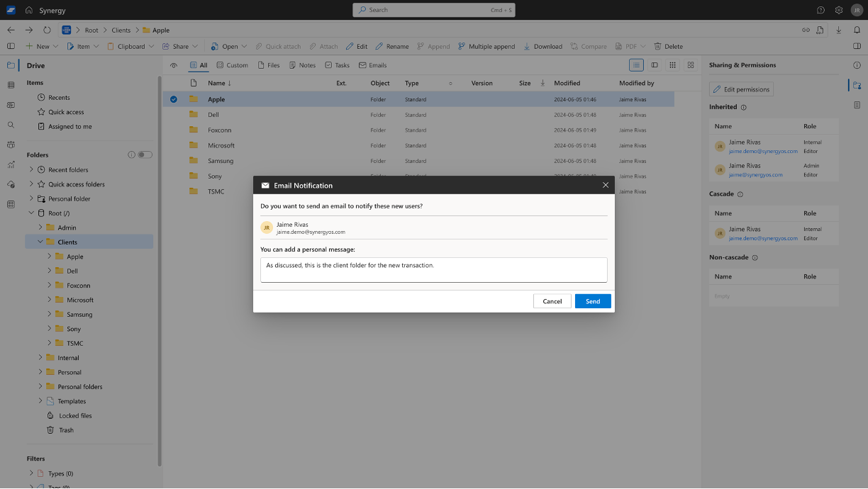The height and width of the screenshot is (489, 868).
Task: Open the info icon in right rail
Action: tap(857, 65)
